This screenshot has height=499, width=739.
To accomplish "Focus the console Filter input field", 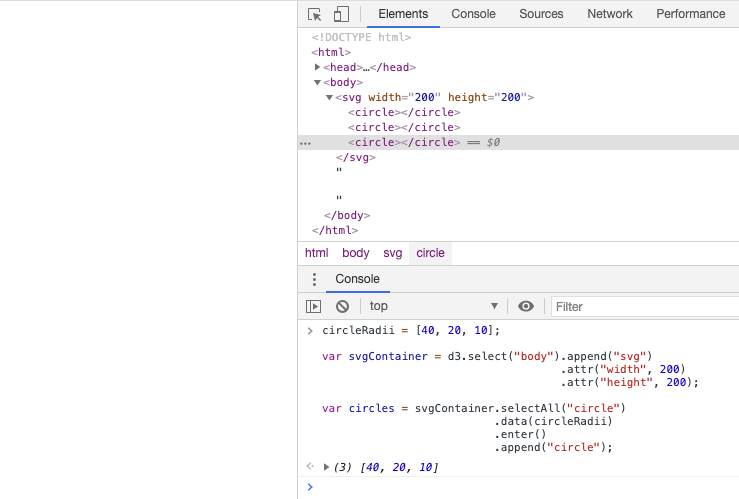I will [645, 307].
